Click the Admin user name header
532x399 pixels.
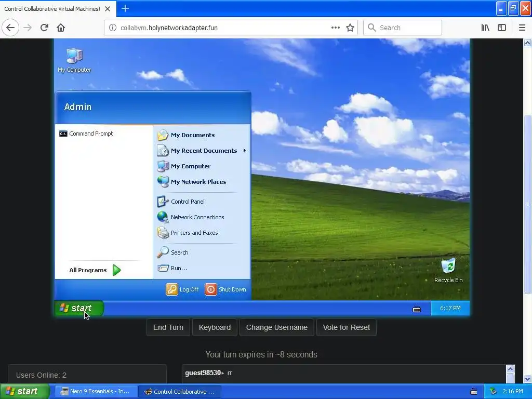click(x=78, y=107)
